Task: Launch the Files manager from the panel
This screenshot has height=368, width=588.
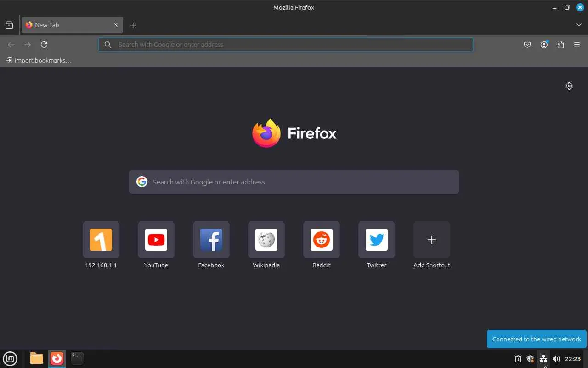Action: click(37, 358)
